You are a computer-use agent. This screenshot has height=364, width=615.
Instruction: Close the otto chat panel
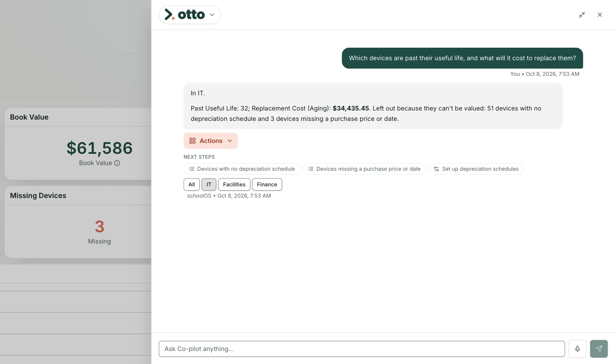tap(600, 15)
